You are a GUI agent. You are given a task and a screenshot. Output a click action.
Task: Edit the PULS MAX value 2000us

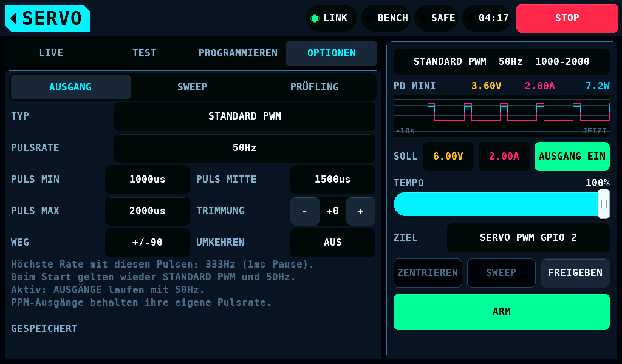pos(148,211)
